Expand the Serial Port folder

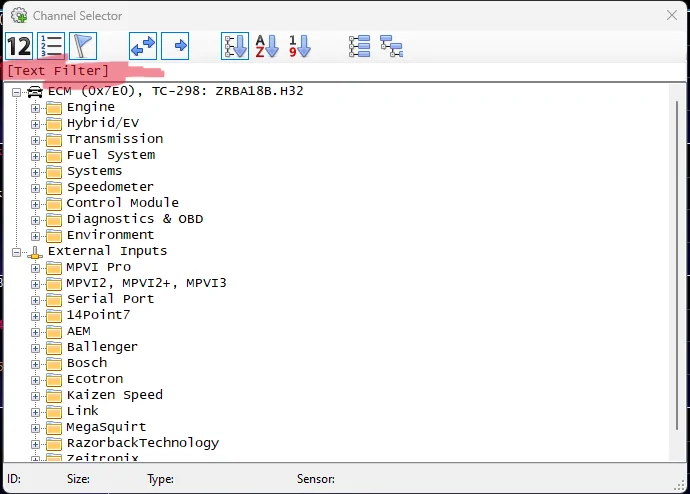tap(35, 300)
